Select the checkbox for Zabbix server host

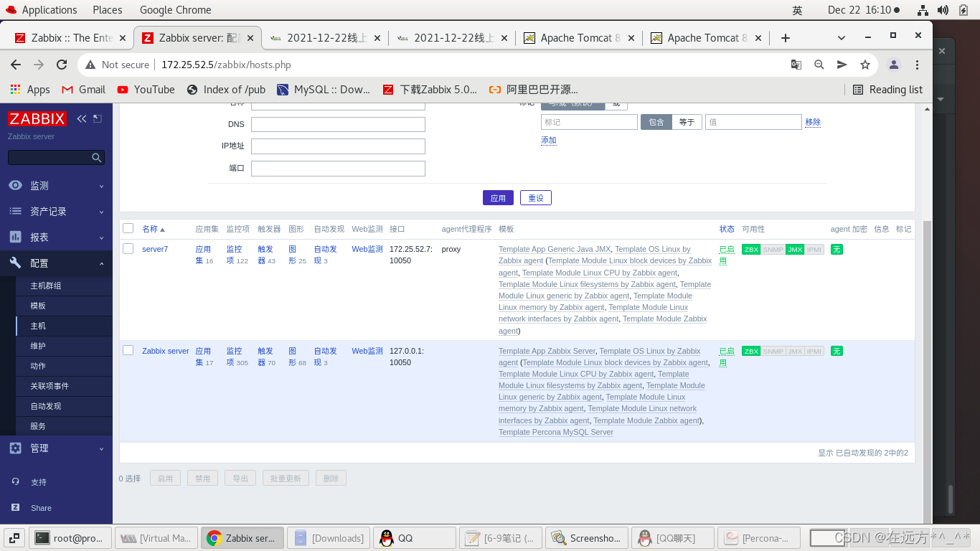[x=128, y=350]
